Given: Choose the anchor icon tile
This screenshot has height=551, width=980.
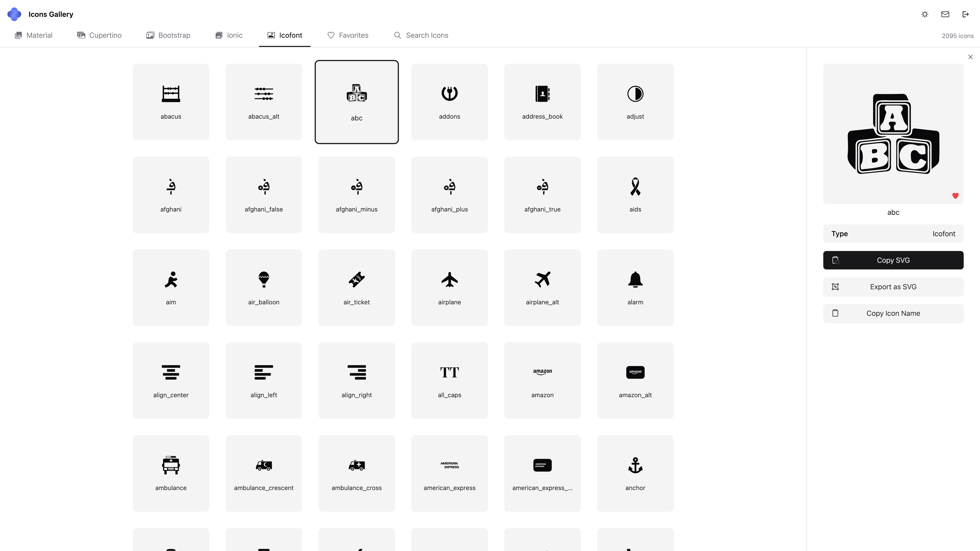Looking at the screenshot, I should (635, 473).
